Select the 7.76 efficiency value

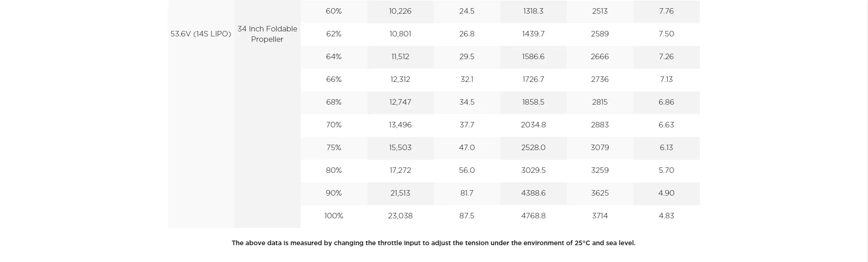pyautogui.click(x=667, y=11)
